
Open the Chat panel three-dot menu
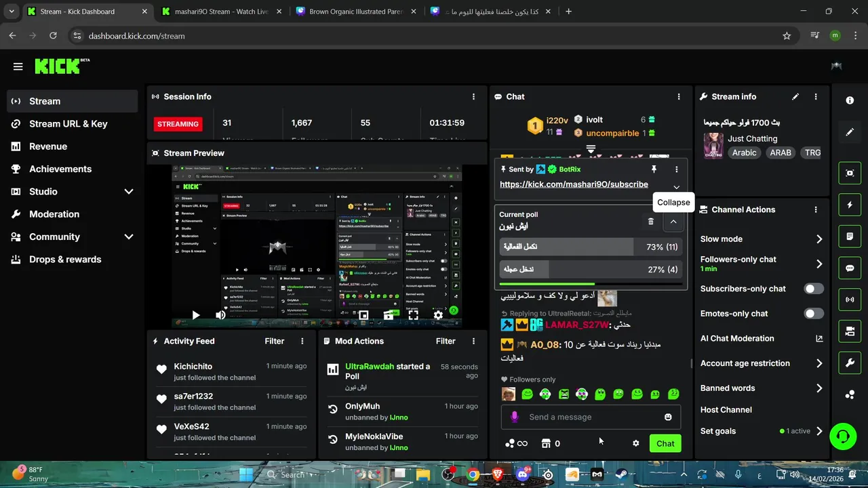coord(679,97)
